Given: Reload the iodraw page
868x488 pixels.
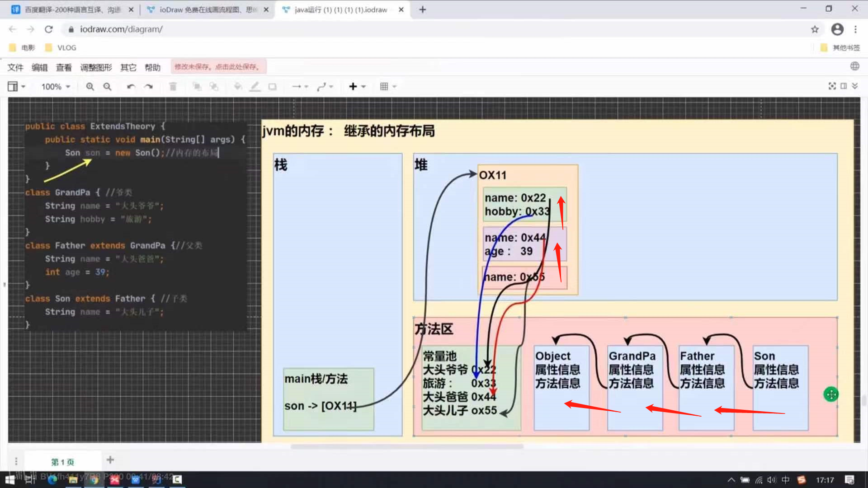Looking at the screenshot, I should click(x=48, y=29).
